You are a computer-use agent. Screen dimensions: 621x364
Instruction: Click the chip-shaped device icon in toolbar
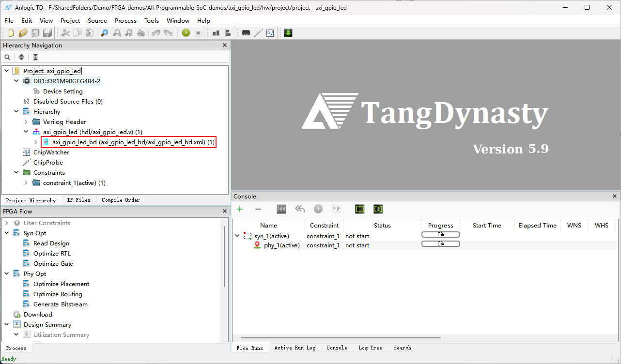coord(246,33)
